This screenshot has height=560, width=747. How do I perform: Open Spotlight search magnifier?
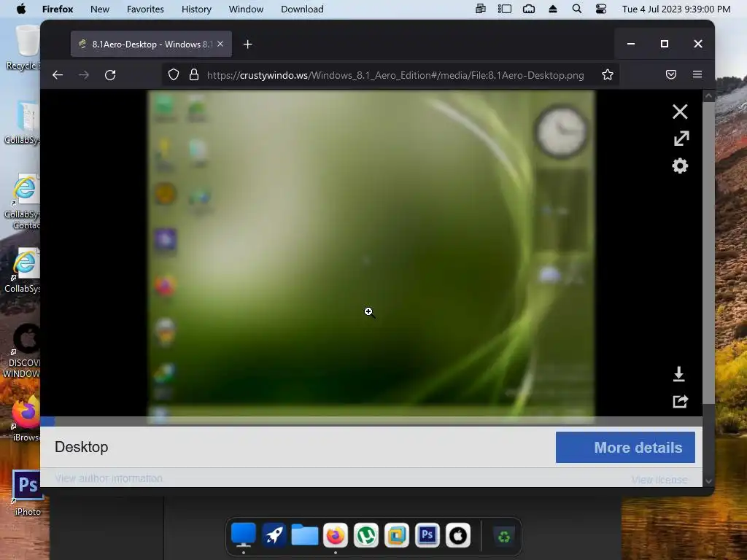tap(576, 9)
